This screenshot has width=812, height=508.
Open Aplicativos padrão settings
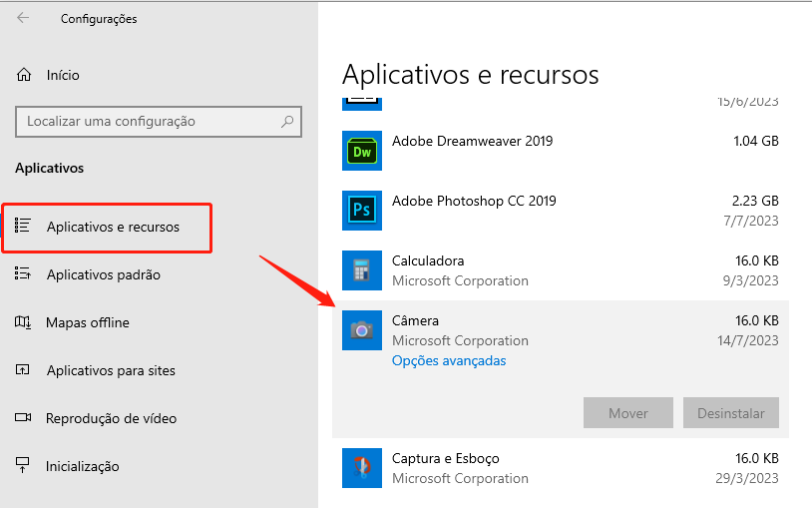[x=103, y=274]
